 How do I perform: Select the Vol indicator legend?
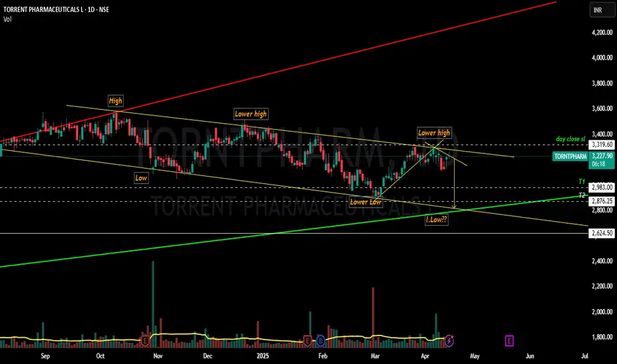click(7, 19)
